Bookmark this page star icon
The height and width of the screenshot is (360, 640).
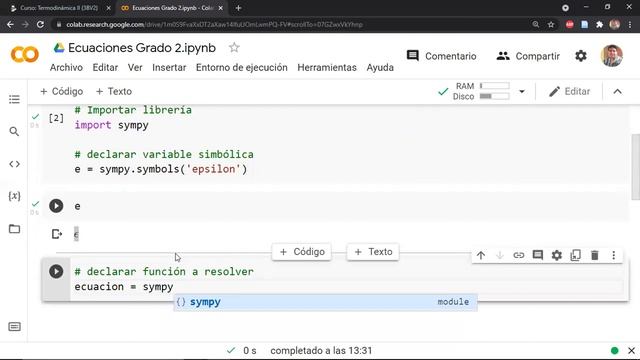[x=551, y=24]
